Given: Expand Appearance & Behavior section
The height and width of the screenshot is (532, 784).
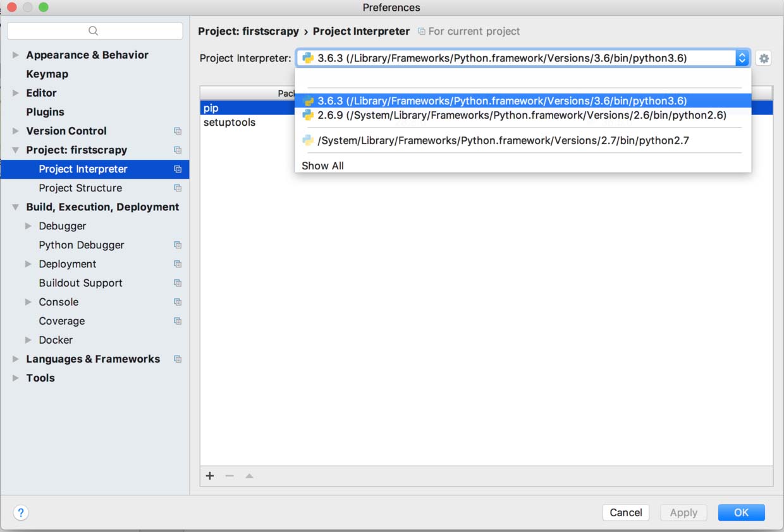Looking at the screenshot, I should [x=16, y=55].
